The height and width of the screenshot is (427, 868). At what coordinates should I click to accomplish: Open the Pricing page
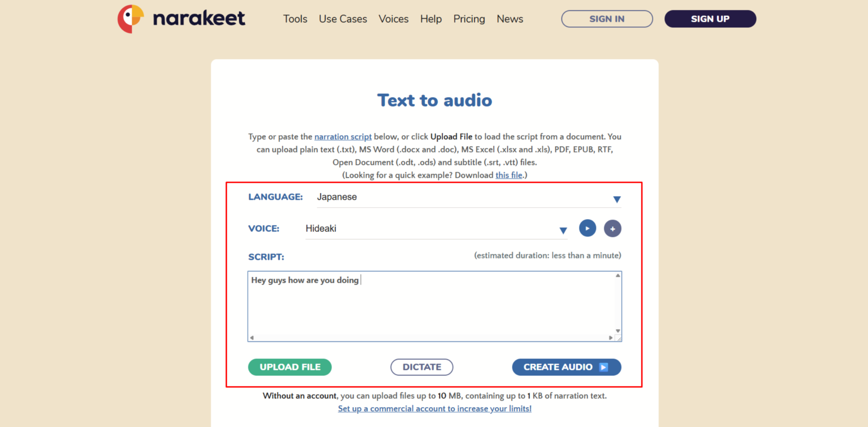469,19
